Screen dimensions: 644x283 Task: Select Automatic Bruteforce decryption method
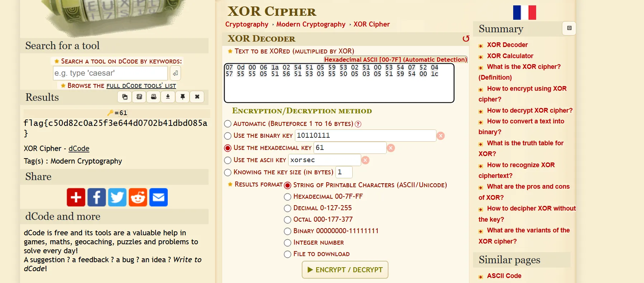click(x=228, y=124)
